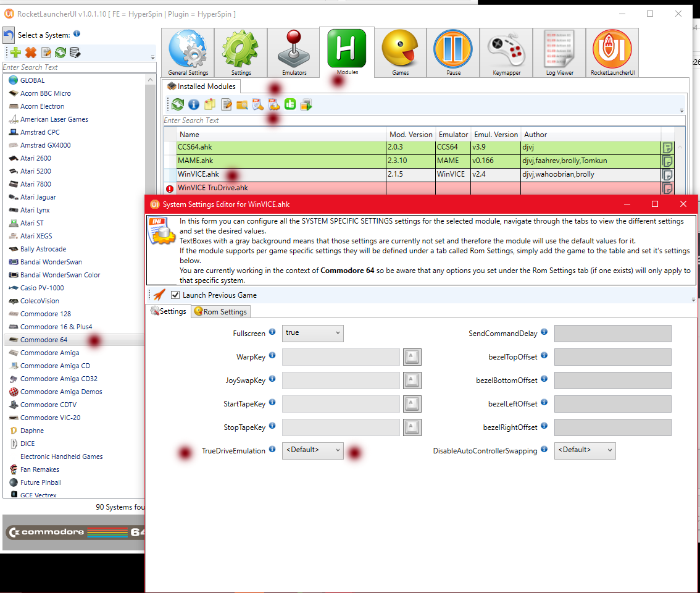The width and height of the screenshot is (700, 593).
Task: Click the green thumbs-up icon in modules toolbar
Action: (290, 105)
